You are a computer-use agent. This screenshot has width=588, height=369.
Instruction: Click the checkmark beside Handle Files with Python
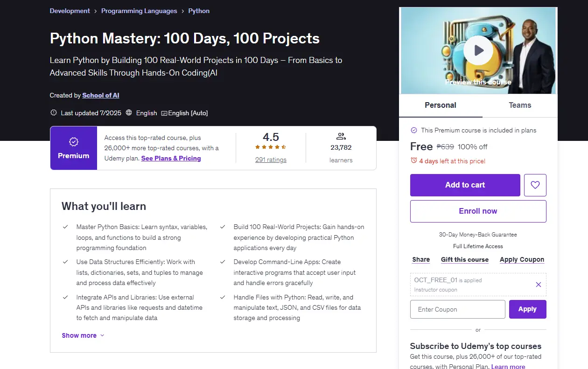223,297
